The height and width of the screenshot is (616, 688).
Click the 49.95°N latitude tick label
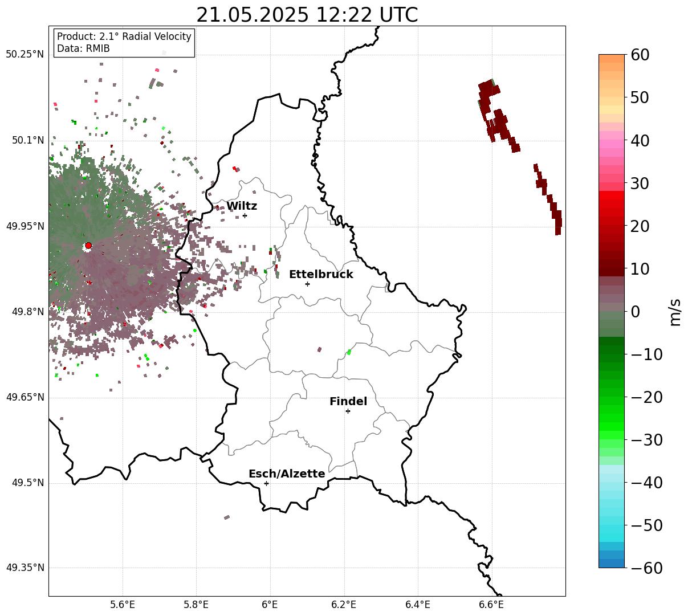click(x=25, y=226)
